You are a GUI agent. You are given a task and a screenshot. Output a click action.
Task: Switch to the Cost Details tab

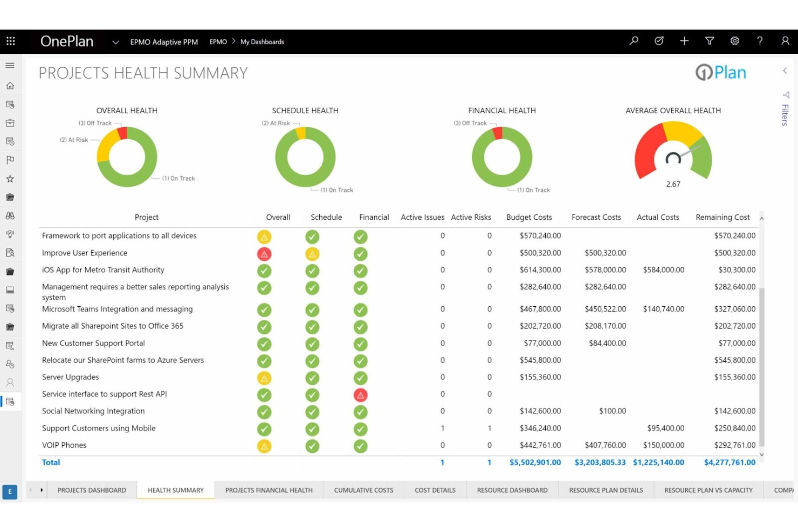tap(435, 490)
